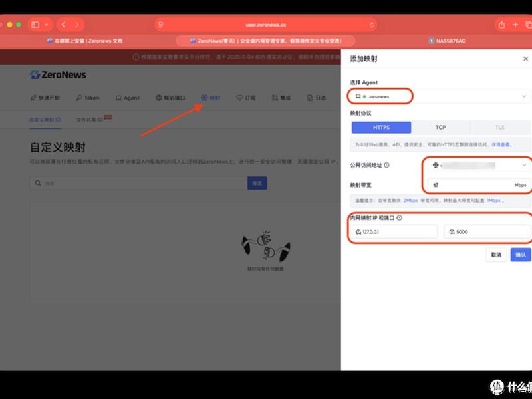532x399 pixels.
Task: Reload the page with the refresh icon
Action: point(372,25)
